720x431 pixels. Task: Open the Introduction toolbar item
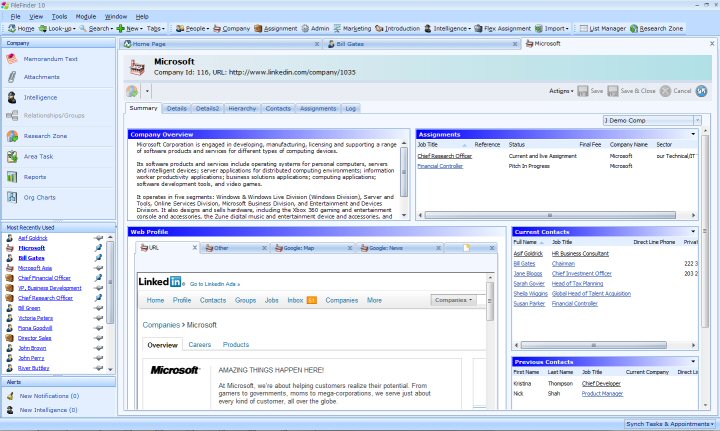tap(398, 28)
